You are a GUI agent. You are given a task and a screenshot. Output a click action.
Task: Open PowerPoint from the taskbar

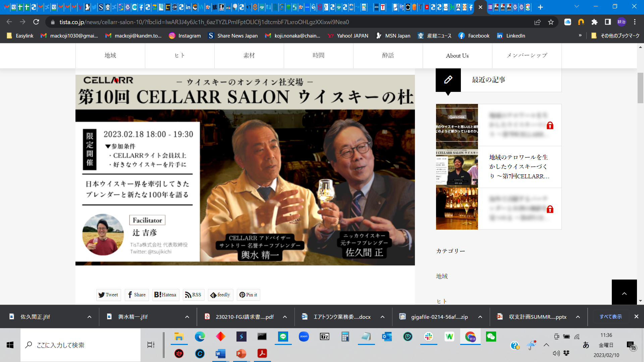coord(241,353)
